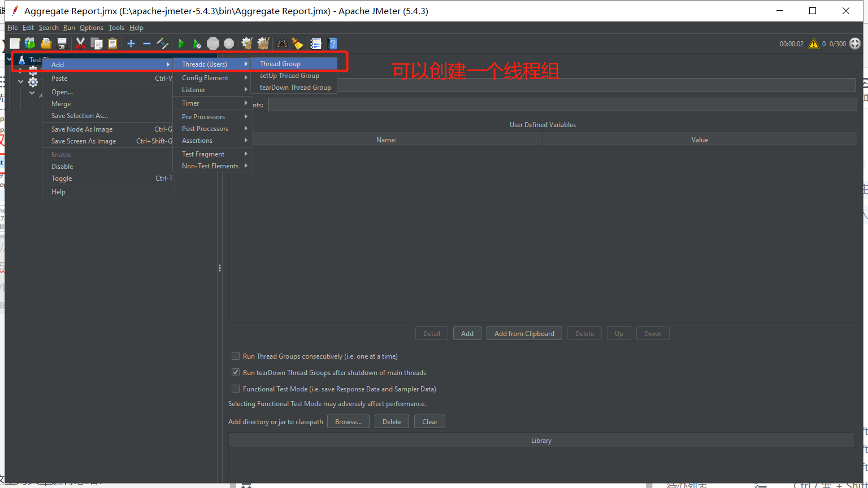Select Paste in the context menu

point(108,79)
